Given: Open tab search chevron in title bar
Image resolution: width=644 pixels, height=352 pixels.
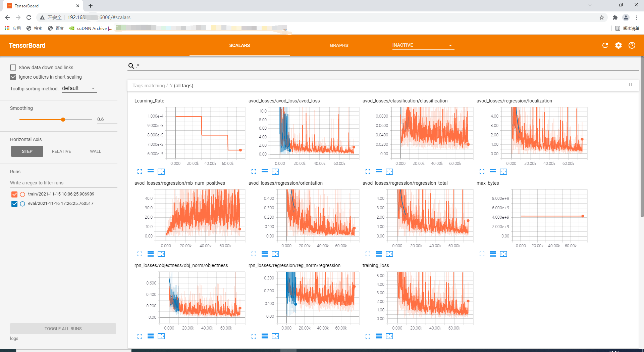Looking at the screenshot, I should [x=590, y=5].
